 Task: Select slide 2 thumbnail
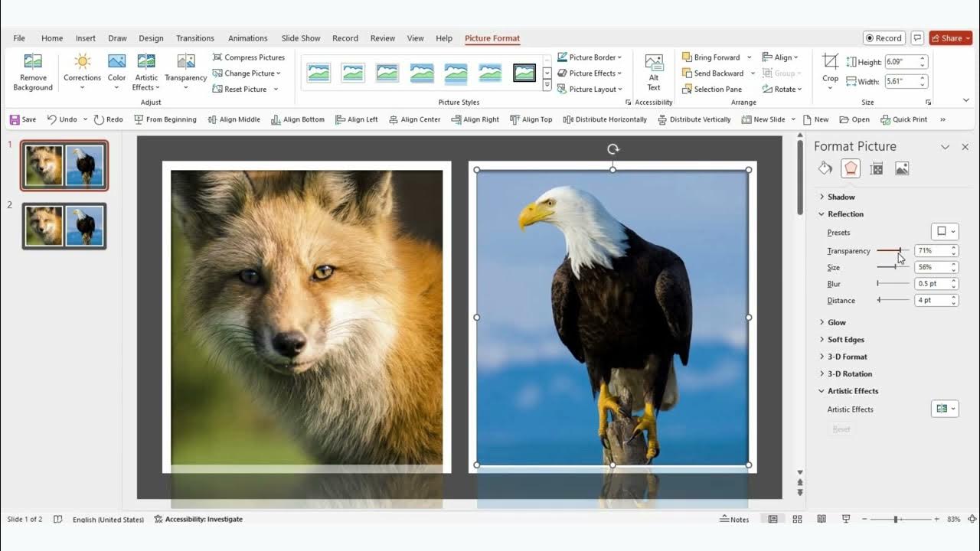pos(64,227)
